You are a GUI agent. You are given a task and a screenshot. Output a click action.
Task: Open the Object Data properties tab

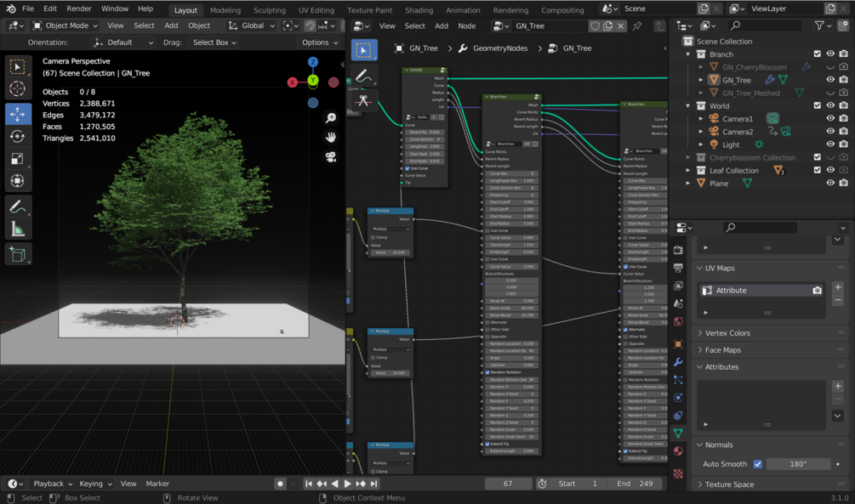pos(678,433)
